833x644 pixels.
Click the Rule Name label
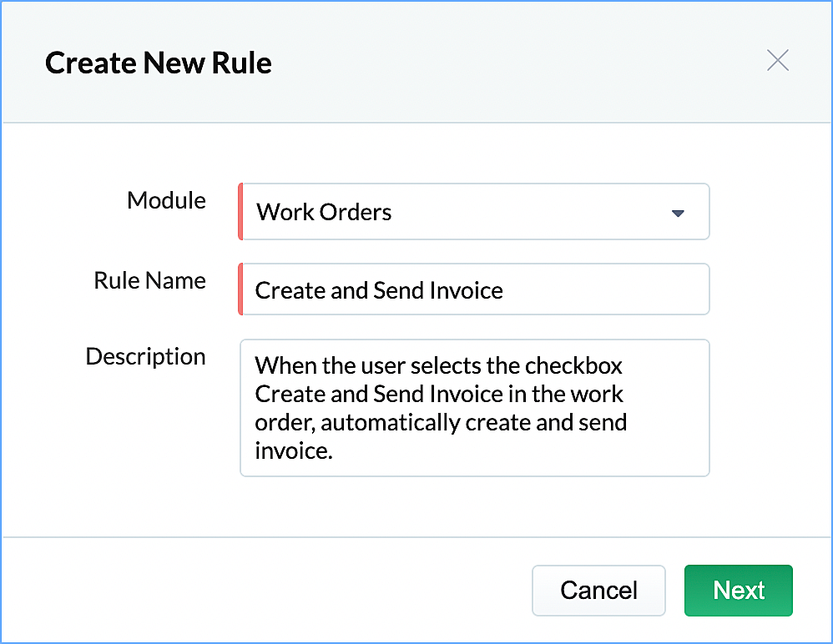[150, 280]
